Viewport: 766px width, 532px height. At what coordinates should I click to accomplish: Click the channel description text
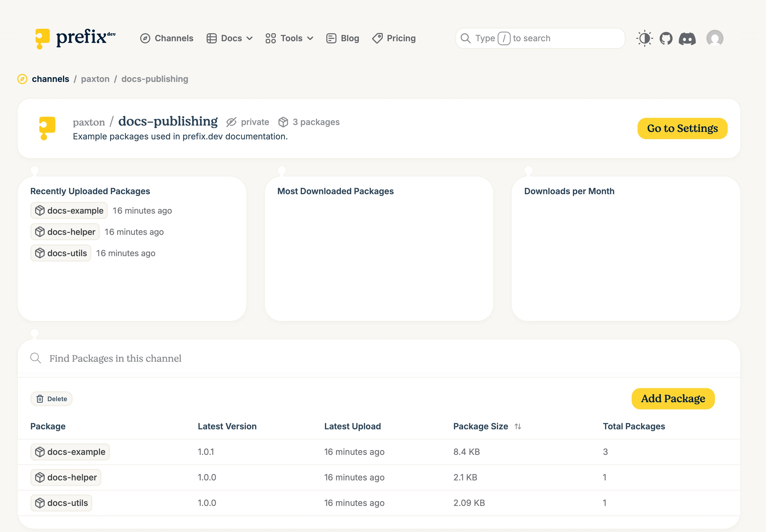(180, 137)
